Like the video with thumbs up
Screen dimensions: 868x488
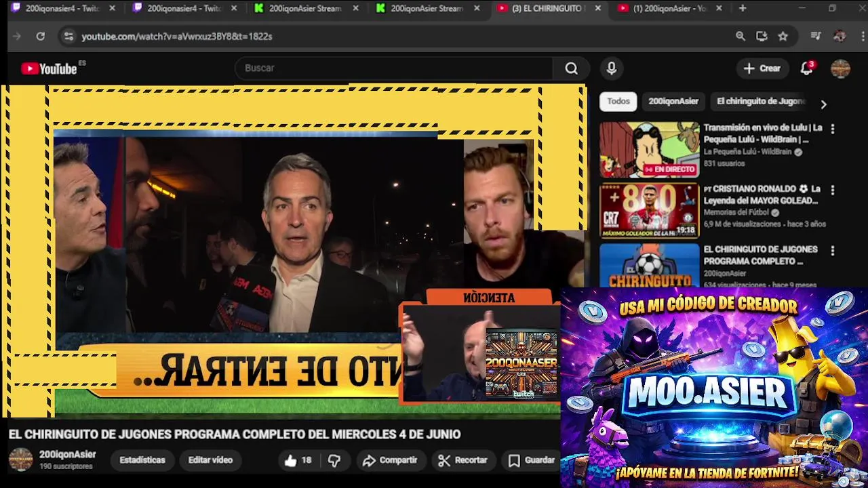298,460
